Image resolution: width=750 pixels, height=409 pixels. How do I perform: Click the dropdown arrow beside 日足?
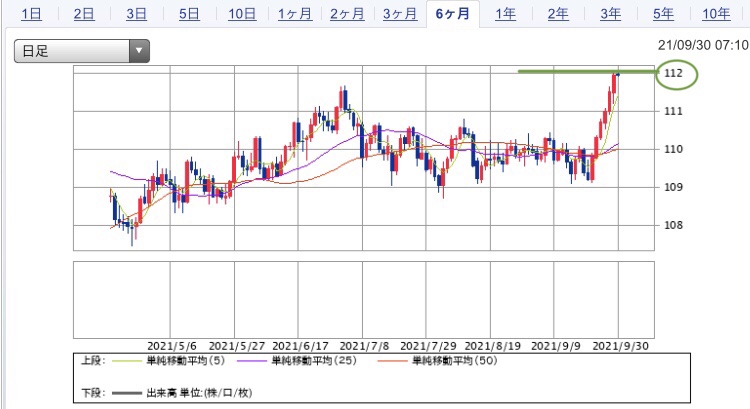point(139,51)
